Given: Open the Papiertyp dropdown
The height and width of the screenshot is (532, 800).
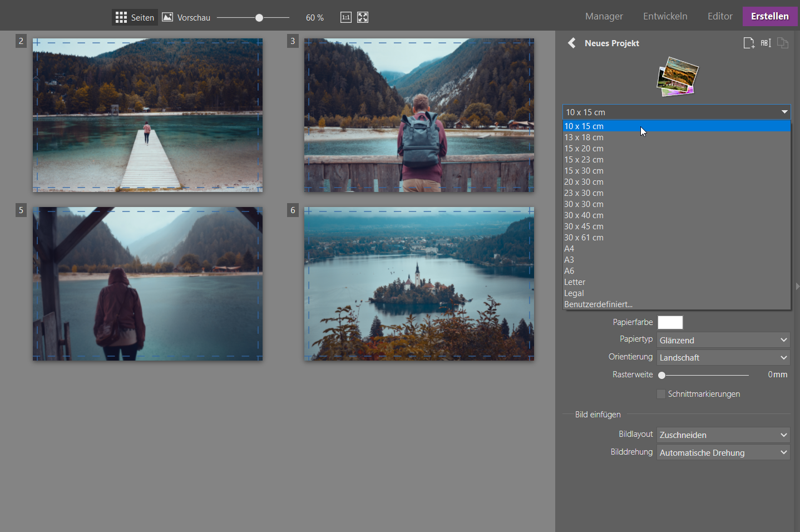Looking at the screenshot, I should click(723, 340).
